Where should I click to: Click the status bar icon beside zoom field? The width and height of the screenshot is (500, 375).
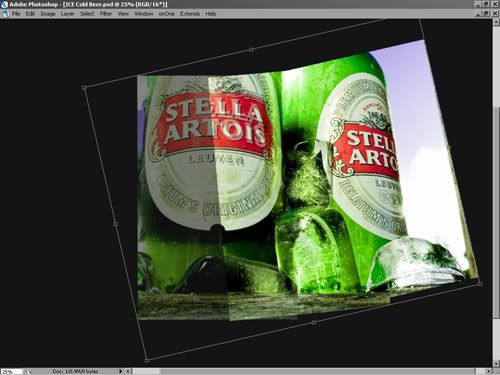click(29, 371)
